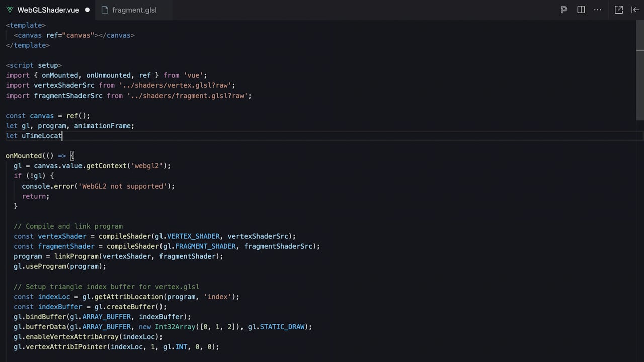Screen dimensions: 644x362
Task: Click the collapse-to-left arrow icon
Action: (635, 10)
